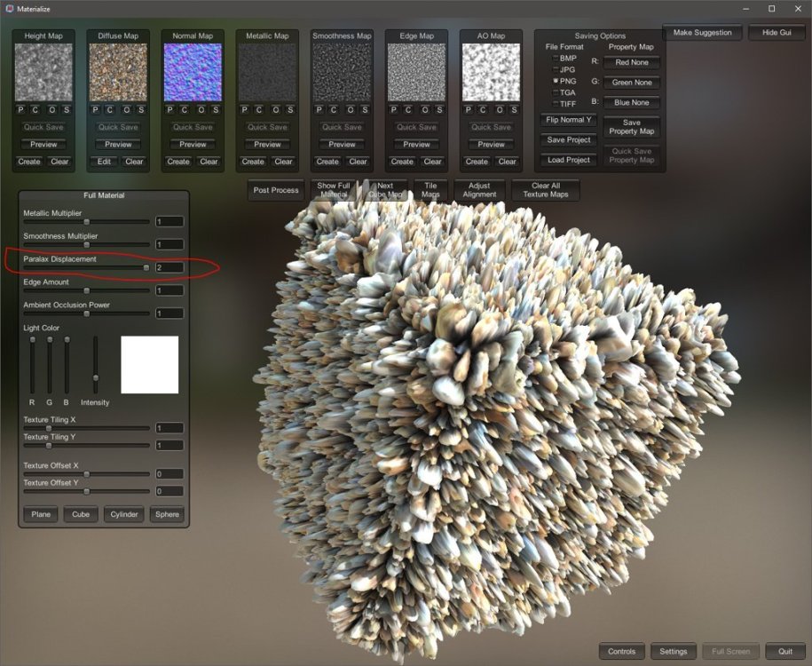812x666 pixels.
Task: Click the O button under Normal Map
Action: tap(201, 110)
